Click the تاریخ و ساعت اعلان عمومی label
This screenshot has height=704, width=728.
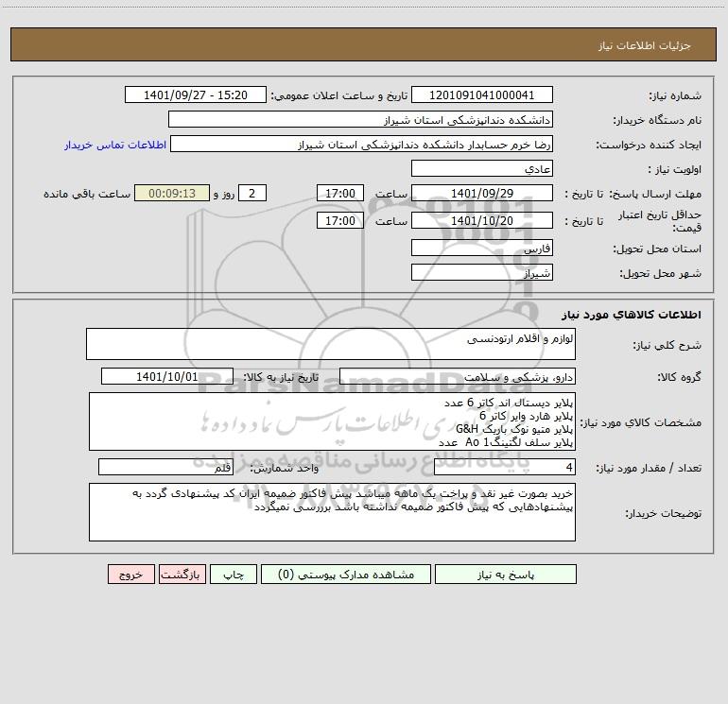pyautogui.click(x=339, y=95)
